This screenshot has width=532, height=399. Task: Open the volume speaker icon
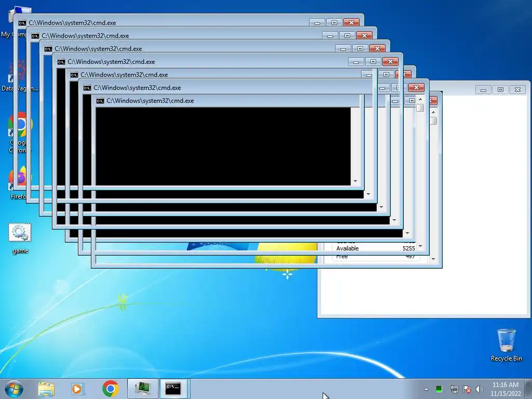(480, 389)
